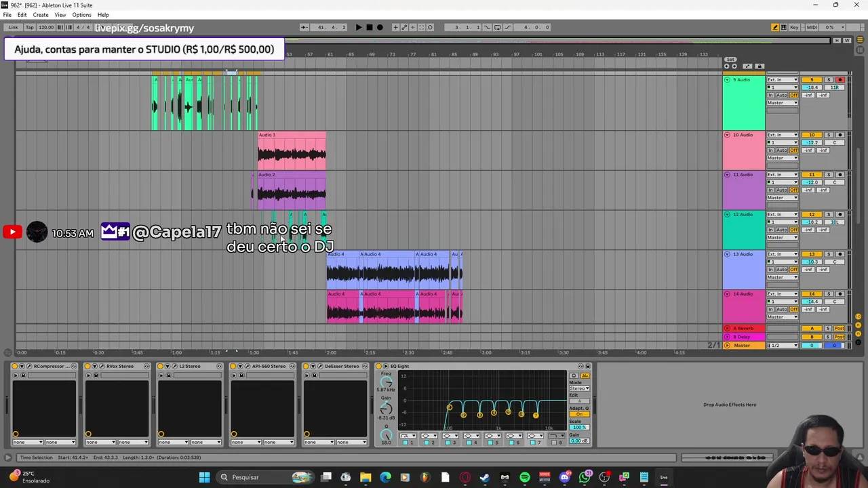Open the Help menu

103,15
